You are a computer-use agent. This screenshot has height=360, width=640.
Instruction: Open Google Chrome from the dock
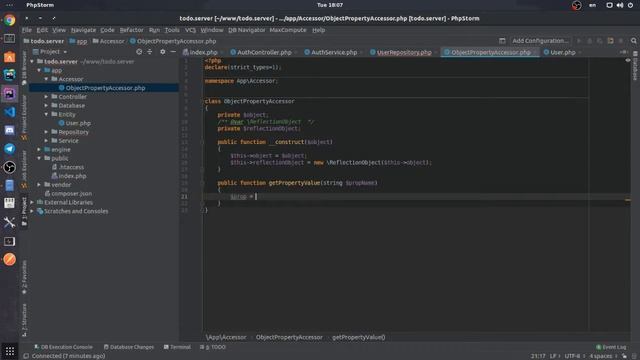(9, 20)
